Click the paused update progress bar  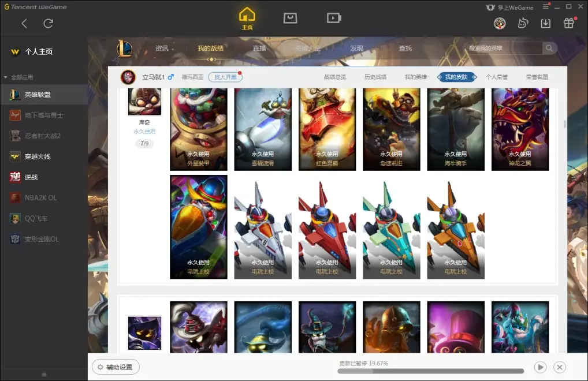430,371
